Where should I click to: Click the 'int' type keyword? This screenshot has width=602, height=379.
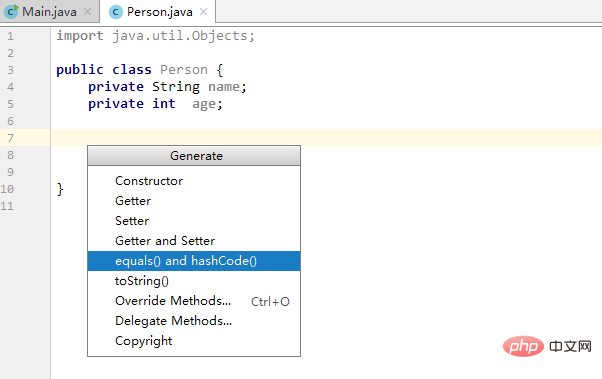164,104
